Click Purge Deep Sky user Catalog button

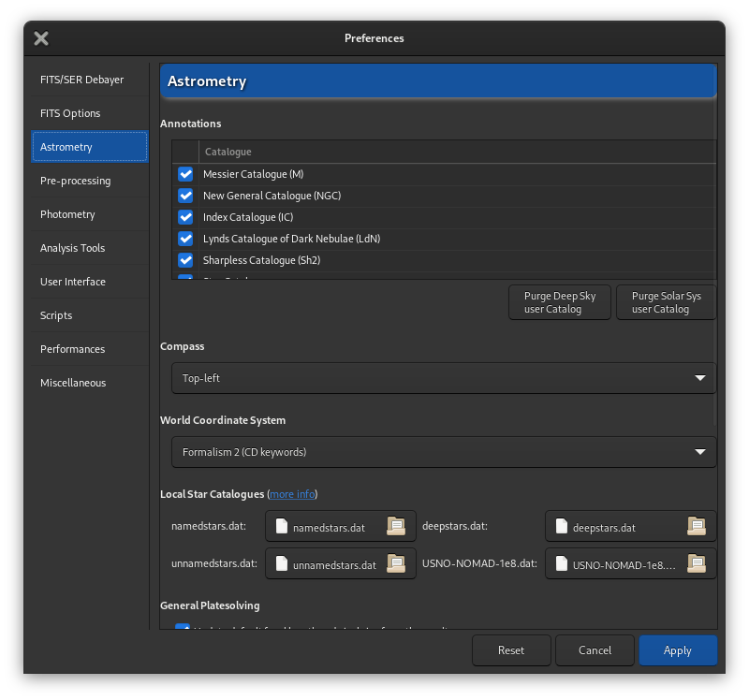click(x=560, y=302)
